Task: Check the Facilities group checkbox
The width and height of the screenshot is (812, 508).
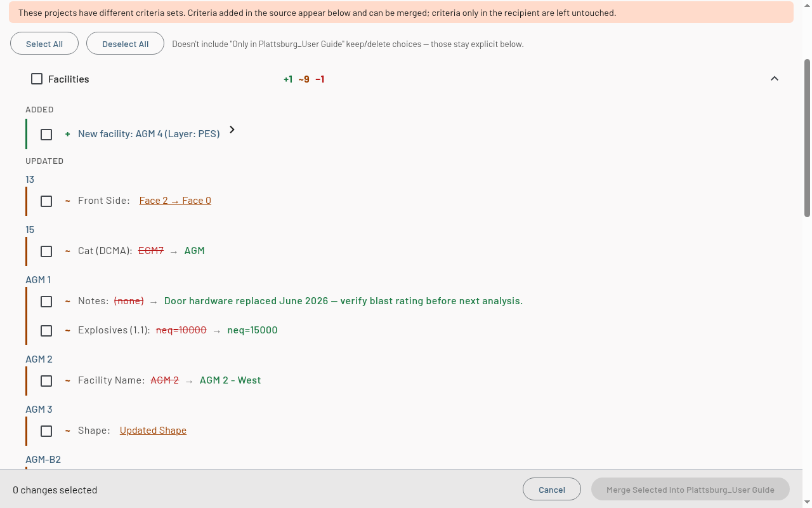Action: [37, 79]
